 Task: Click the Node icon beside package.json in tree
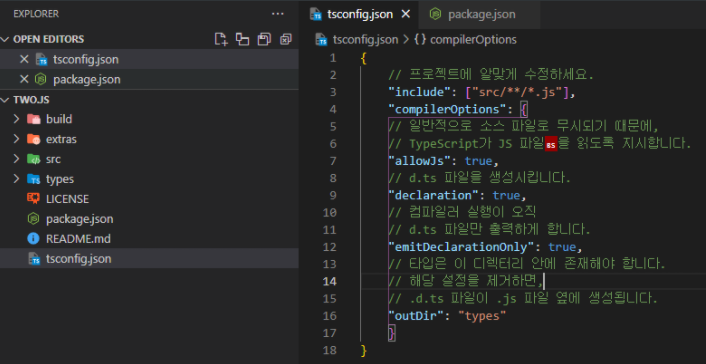[34, 219]
